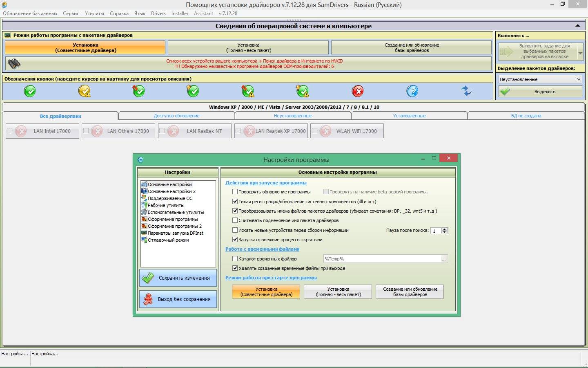Toggle Запускать внешние процессы скрытыми checkbox
This screenshot has height=368, width=588.
point(235,240)
